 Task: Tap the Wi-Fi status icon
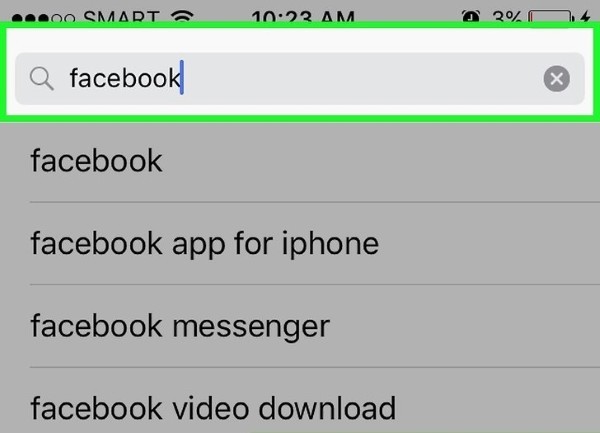tap(182, 16)
